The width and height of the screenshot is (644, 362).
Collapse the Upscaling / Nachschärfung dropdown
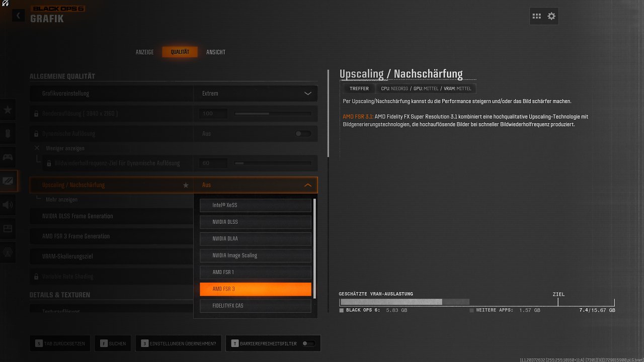click(x=308, y=185)
